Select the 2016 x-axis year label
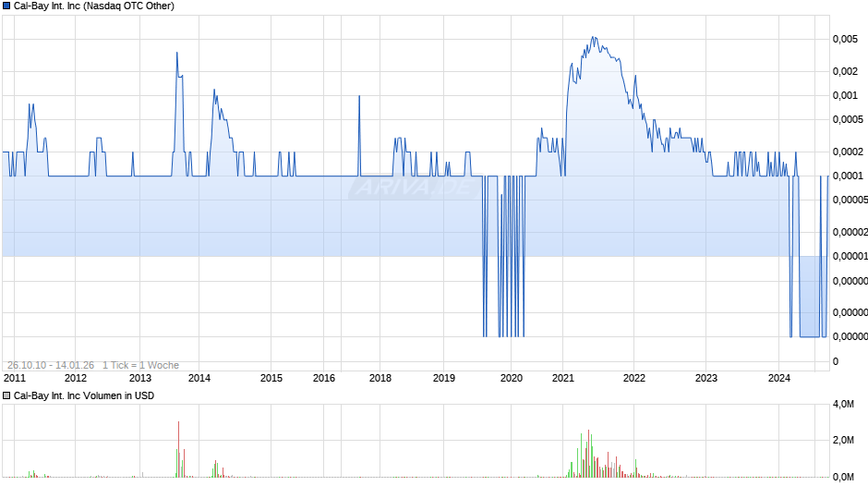This screenshot has height=486, width=868. (324, 378)
